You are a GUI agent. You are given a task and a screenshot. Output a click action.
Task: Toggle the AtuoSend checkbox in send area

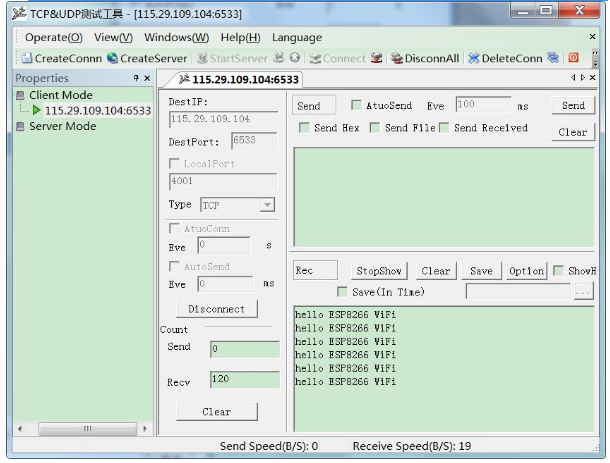point(356,105)
